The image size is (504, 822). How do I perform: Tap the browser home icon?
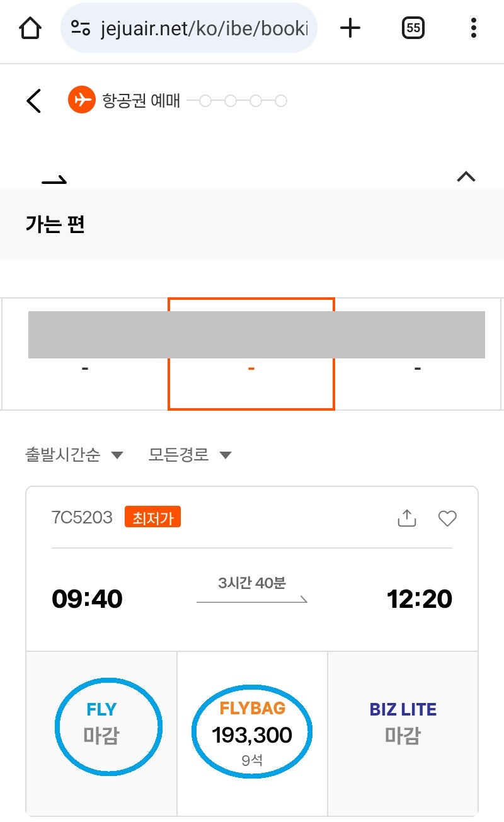point(30,28)
